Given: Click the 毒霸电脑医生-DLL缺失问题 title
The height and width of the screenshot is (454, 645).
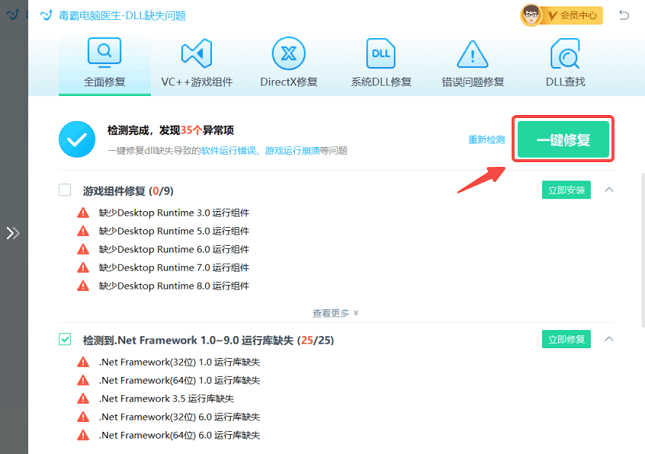Looking at the screenshot, I should click(122, 16).
